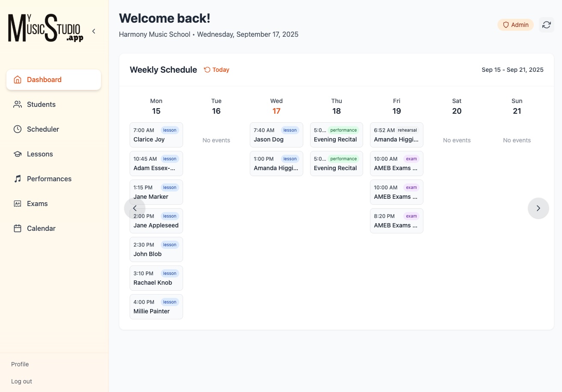Open the Exams section icon
Image resolution: width=562 pixels, height=392 pixels.
point(18,203)
